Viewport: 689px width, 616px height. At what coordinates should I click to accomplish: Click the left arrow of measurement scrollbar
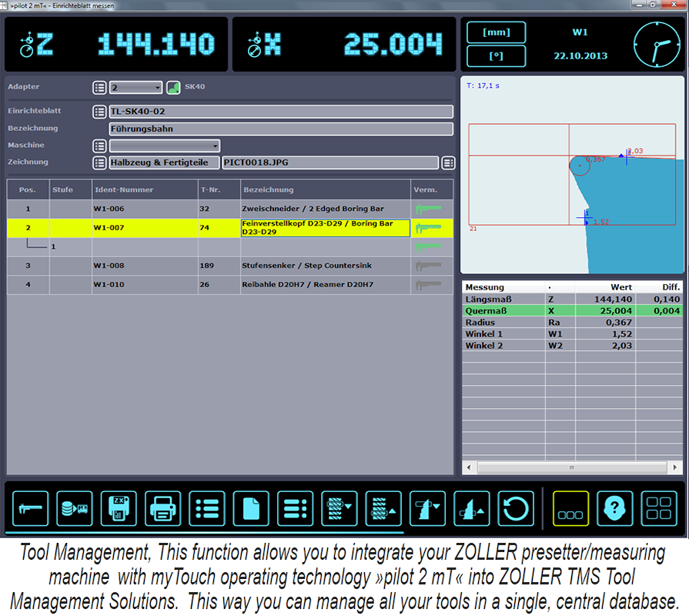point(469,467)
